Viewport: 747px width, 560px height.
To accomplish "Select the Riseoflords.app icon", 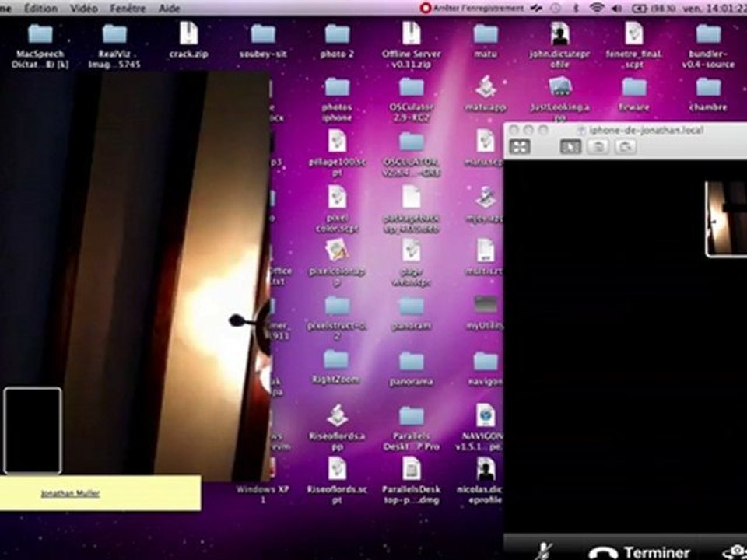I will [337, 427].
